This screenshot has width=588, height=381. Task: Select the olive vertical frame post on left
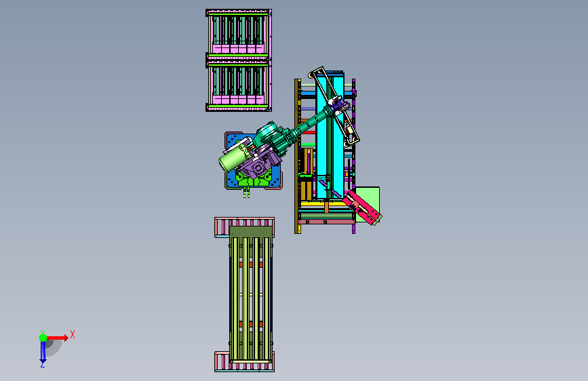[x=297, y=156]
